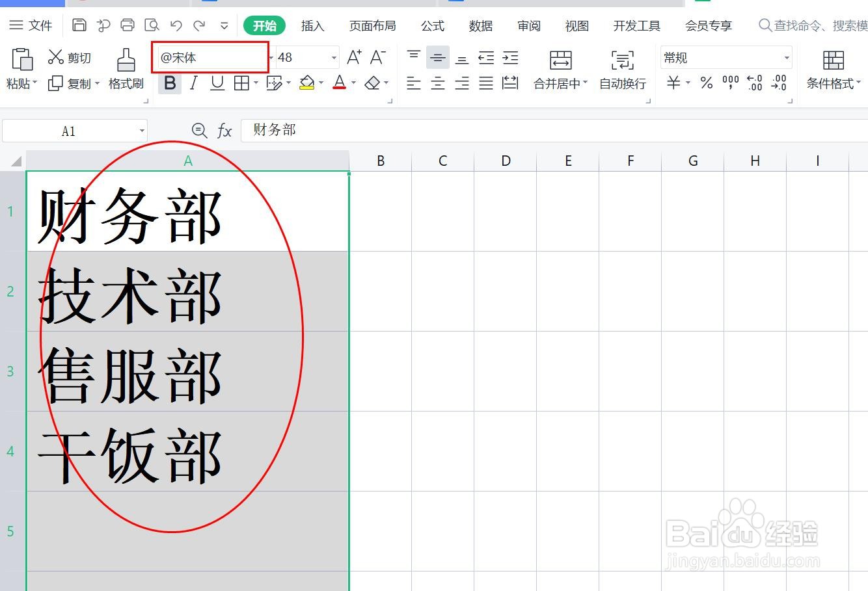Copy selection with the Copy icon
868x591 pixels.
56,83
